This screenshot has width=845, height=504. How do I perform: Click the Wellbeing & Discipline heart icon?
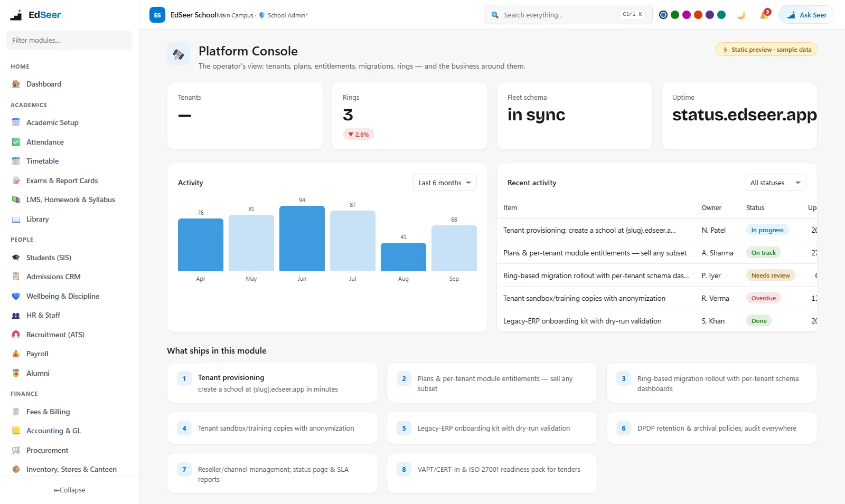click(x=16, y=296)
